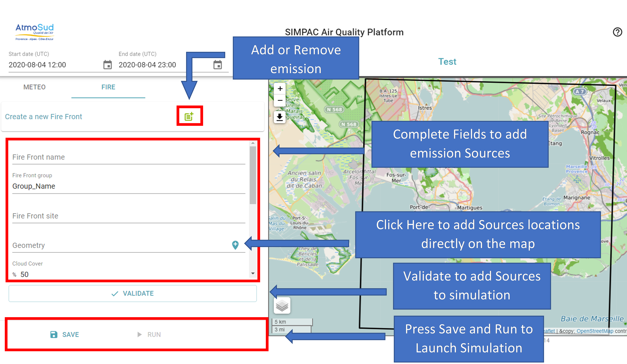Click the 'Test' simulation title
The width and height of the screenshot is (627, 364).
point(447,62)
